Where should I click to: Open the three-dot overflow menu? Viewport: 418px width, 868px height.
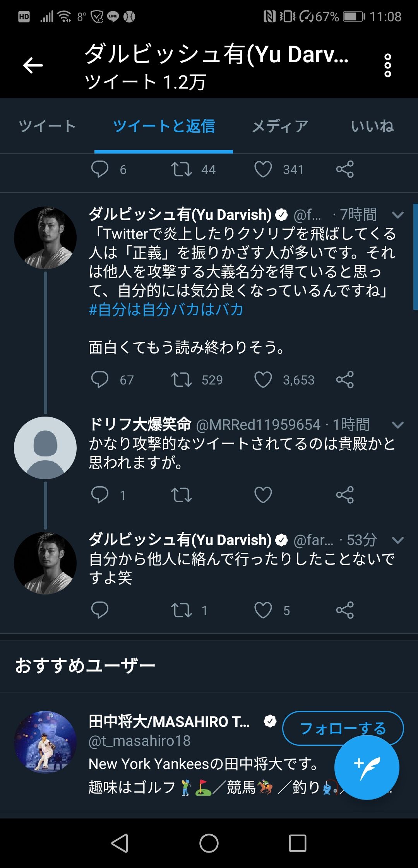tap(387, 65)
